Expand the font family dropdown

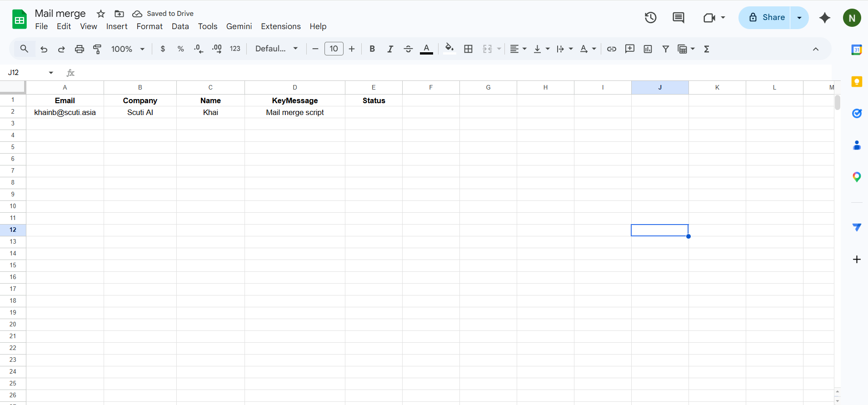[276, 49]
